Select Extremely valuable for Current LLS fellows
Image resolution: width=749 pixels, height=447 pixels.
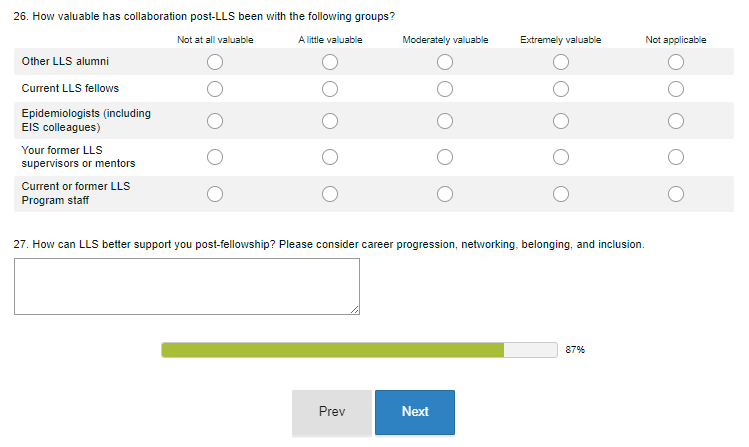point(561,89)
